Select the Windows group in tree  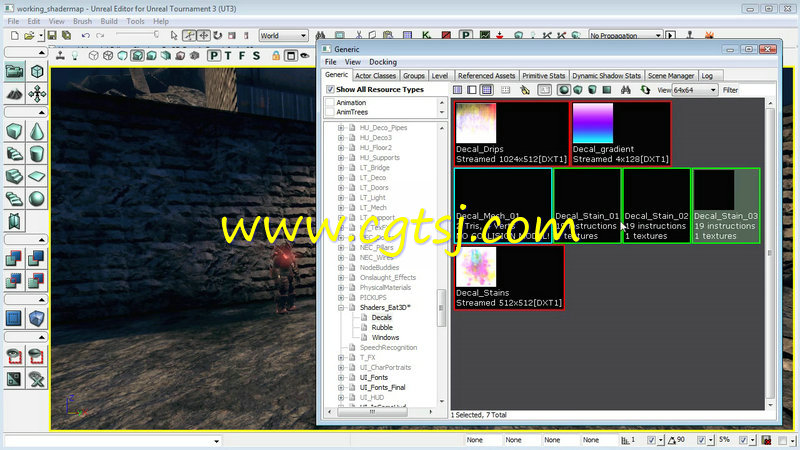[x=385, y=338]
